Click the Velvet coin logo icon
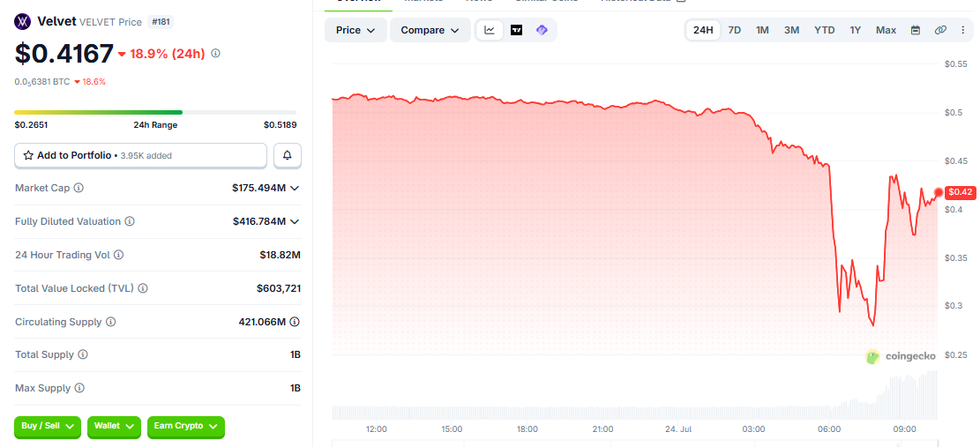 click(23, 22)
